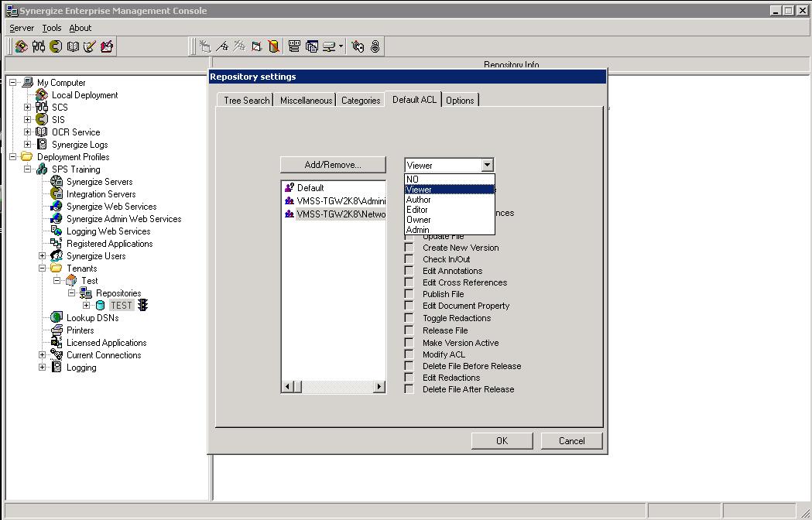Click the shield with pencil toolbar icon
812x520 pixels.
(x=90, y=46)
